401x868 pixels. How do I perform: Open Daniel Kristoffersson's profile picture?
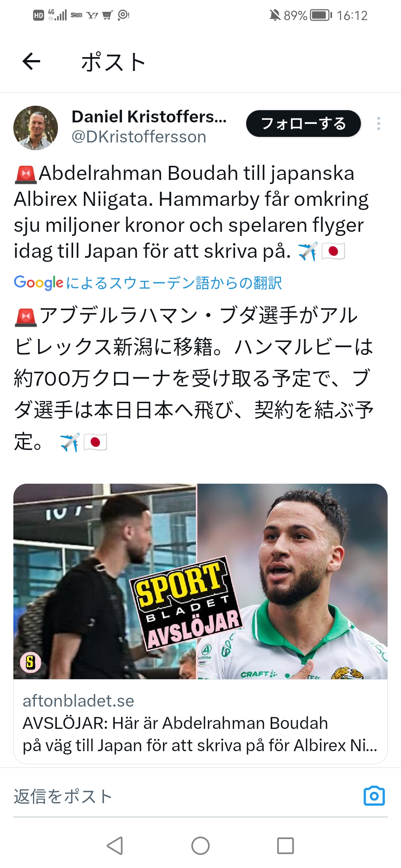click(x=36, y=128)
